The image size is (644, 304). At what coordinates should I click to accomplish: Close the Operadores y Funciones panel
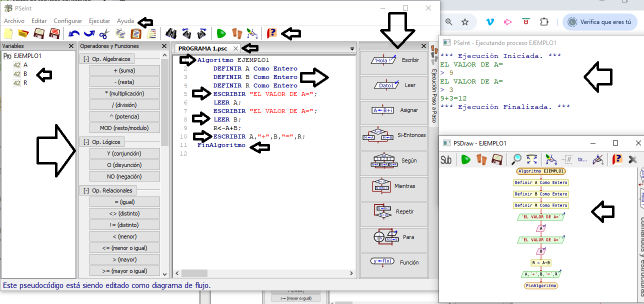tap(164, 46)
